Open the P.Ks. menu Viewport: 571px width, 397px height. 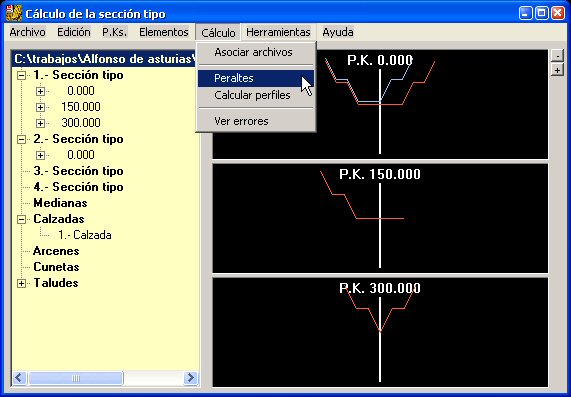(x=114, y=32)
